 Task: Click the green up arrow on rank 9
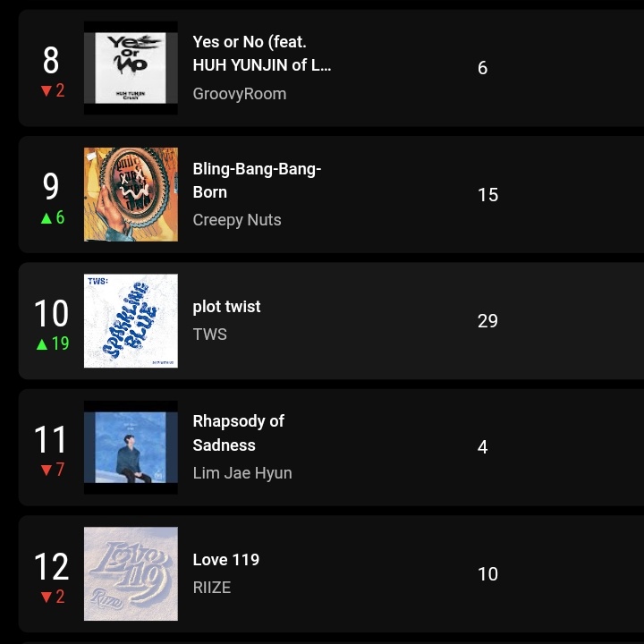pos(46,217)
